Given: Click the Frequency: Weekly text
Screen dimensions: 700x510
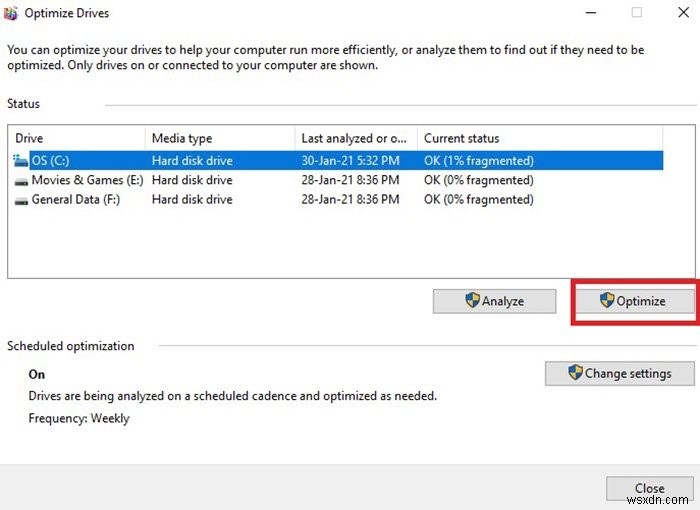Looking at the screenshot, I should tap(79, 418).
